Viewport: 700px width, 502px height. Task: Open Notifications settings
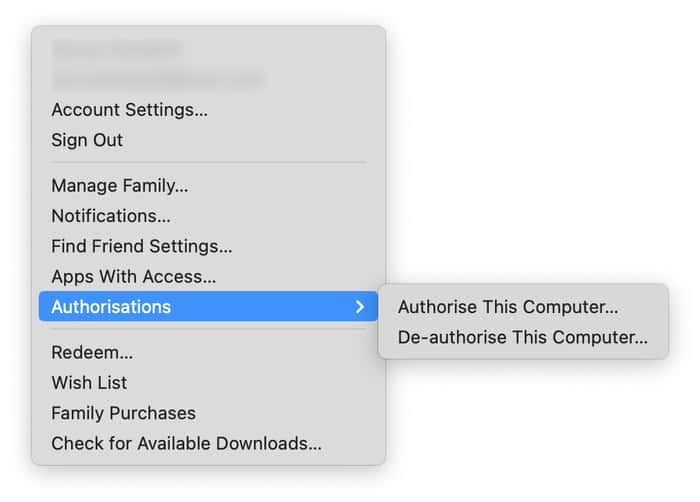[x=111, y=215]
